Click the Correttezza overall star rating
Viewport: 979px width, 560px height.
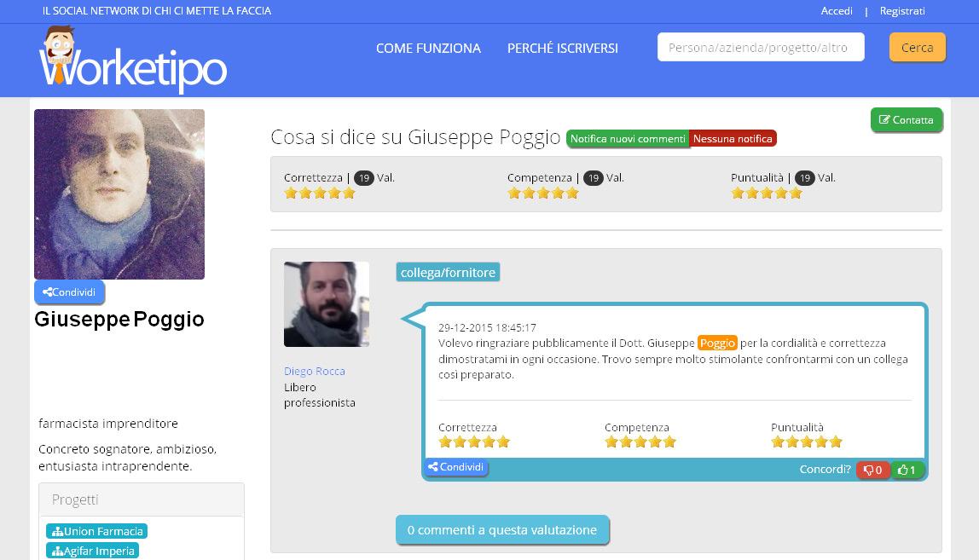tap(319, 193)
